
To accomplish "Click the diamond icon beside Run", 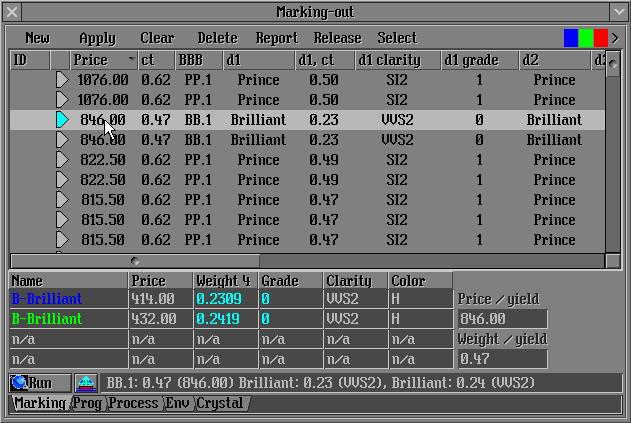I will (86, 383).
